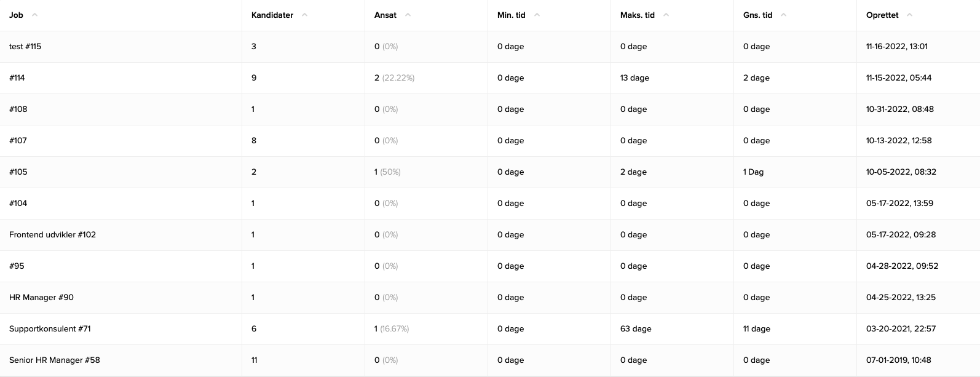Select the Frontend udvikler #102 job

[x=52, y=234]
